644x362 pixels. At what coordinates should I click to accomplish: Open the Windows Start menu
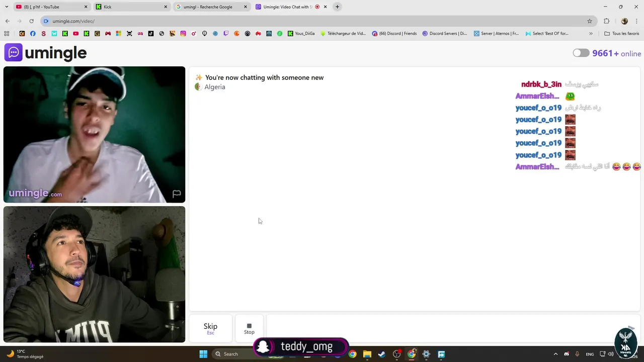(203, 354)
